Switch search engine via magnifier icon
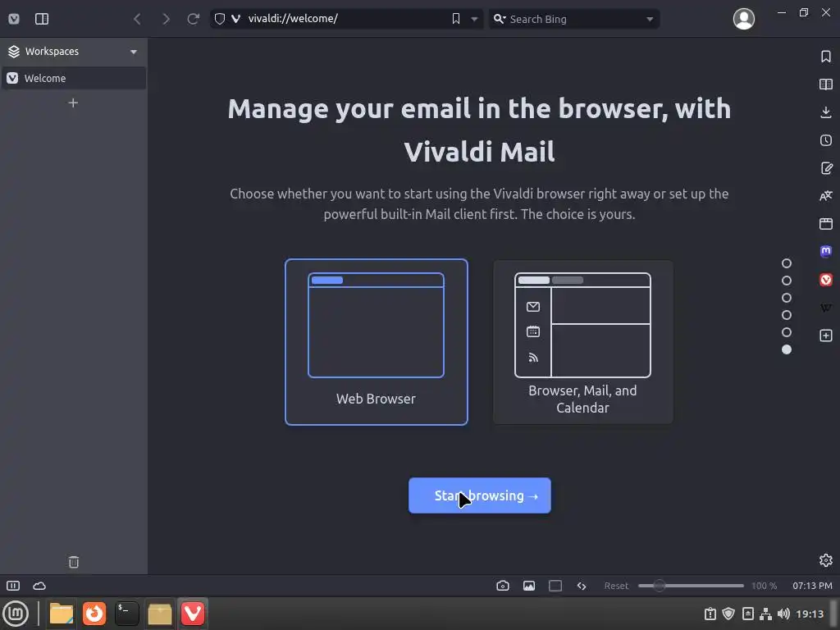The width and height of the screenshot is (840, 630). (x=500, y=19)
